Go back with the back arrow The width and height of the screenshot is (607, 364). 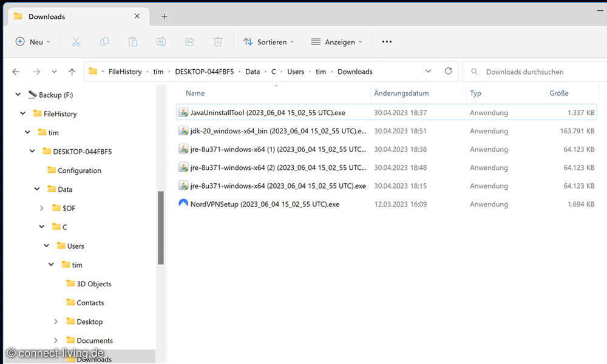[x=16, y=71]
